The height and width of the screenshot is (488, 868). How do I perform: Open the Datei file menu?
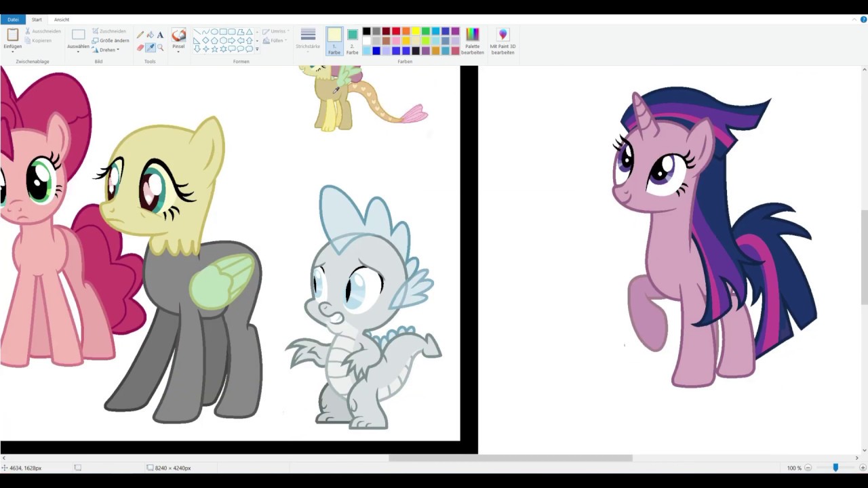13,20
